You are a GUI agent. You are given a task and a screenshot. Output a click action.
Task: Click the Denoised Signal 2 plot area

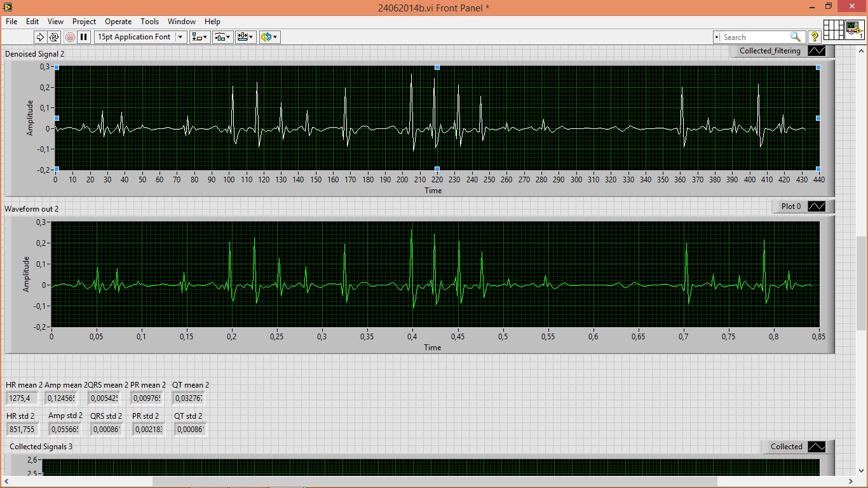[437, 118]
